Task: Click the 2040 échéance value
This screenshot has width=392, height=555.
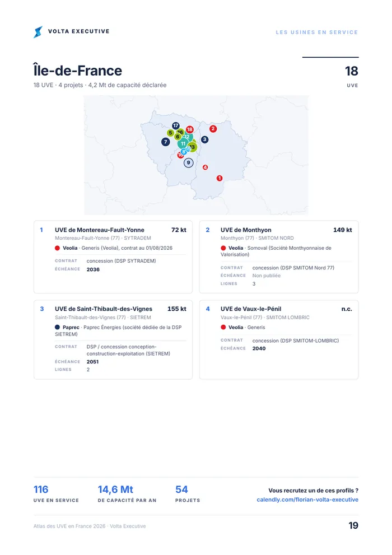Action: tap(259, 349)
